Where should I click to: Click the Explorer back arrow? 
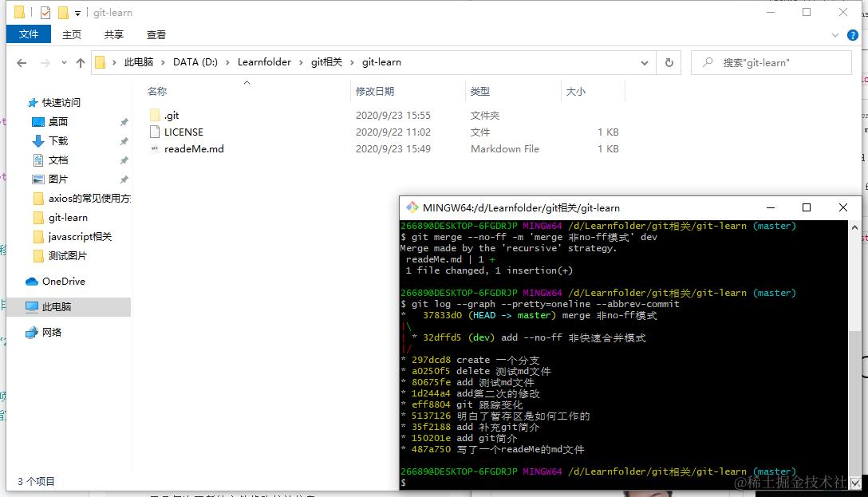(22, 62)
